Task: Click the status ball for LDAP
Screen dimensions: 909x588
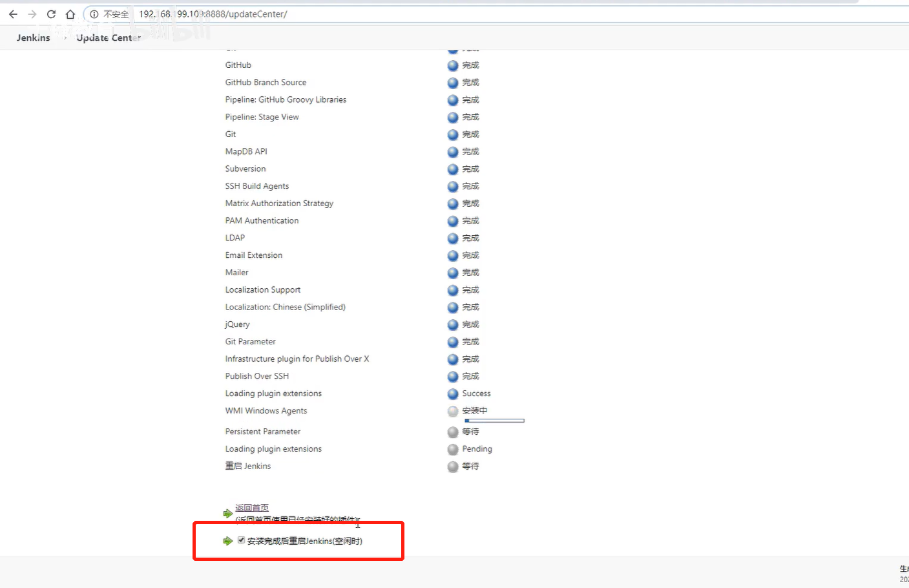Action: [x=453, y=238]
